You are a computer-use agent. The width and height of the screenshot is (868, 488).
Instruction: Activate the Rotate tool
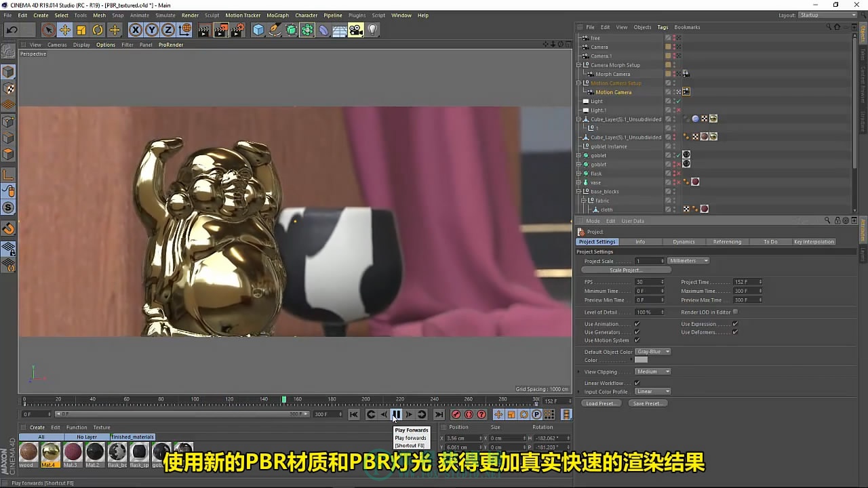tap(98, 30)
